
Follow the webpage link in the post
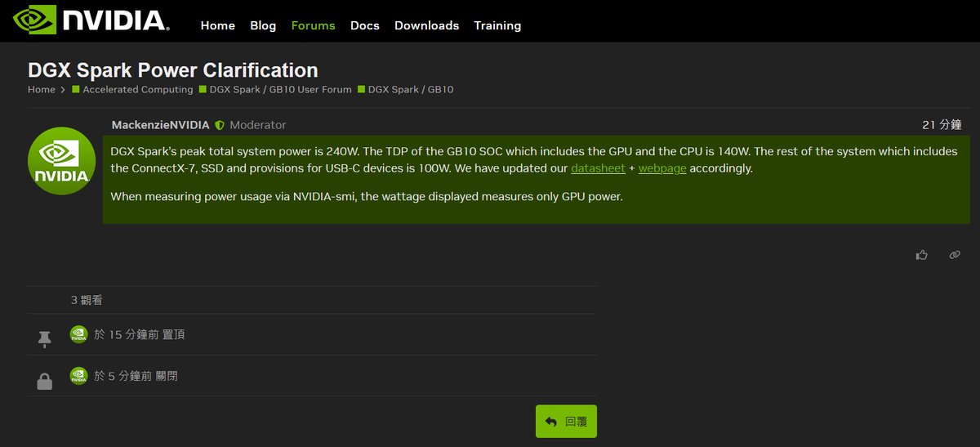(661, 168)
